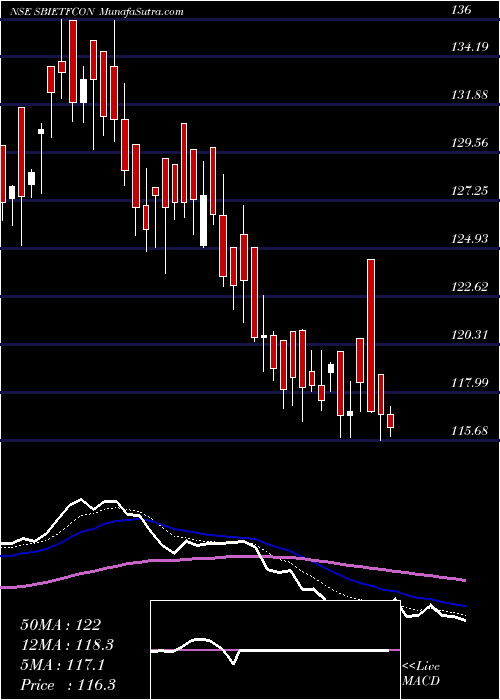
Task: Click the 129.56 price axis label
Action: click(x=469, y=142)
